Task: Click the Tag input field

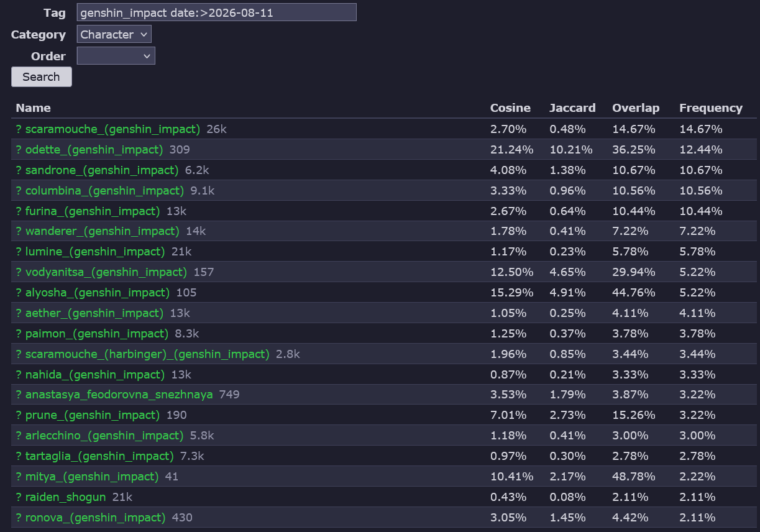Action: click(x=217, y=12)
